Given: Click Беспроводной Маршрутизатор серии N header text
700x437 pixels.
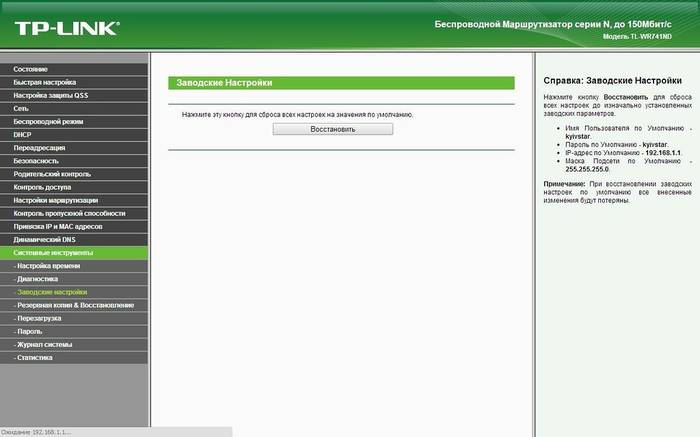Looking at the screenshot, I should coord(553,24).
